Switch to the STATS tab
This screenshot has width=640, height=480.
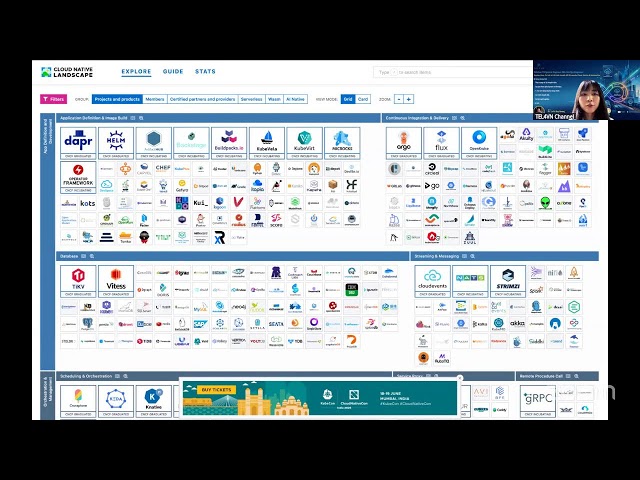205,71
